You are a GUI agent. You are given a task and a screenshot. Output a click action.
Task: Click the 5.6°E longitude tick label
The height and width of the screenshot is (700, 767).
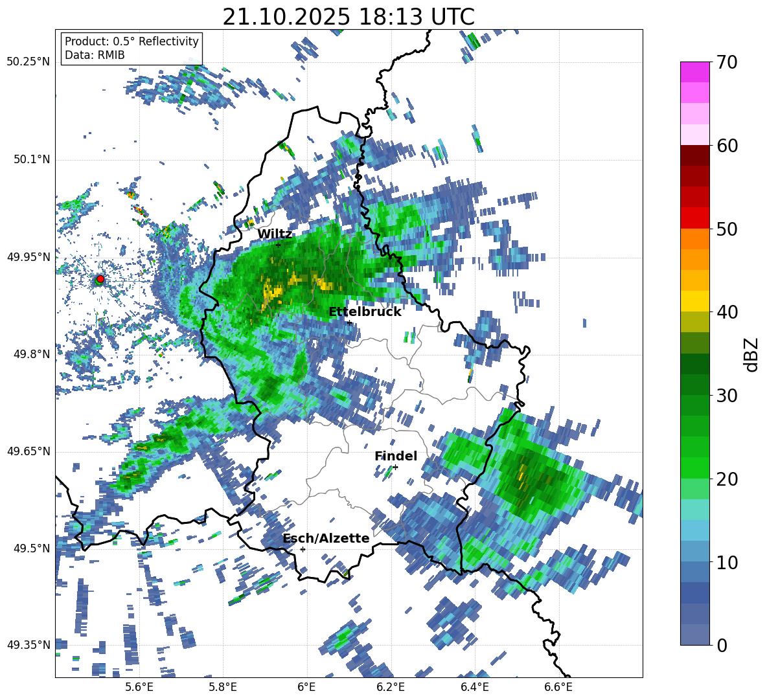coord(139,687)
